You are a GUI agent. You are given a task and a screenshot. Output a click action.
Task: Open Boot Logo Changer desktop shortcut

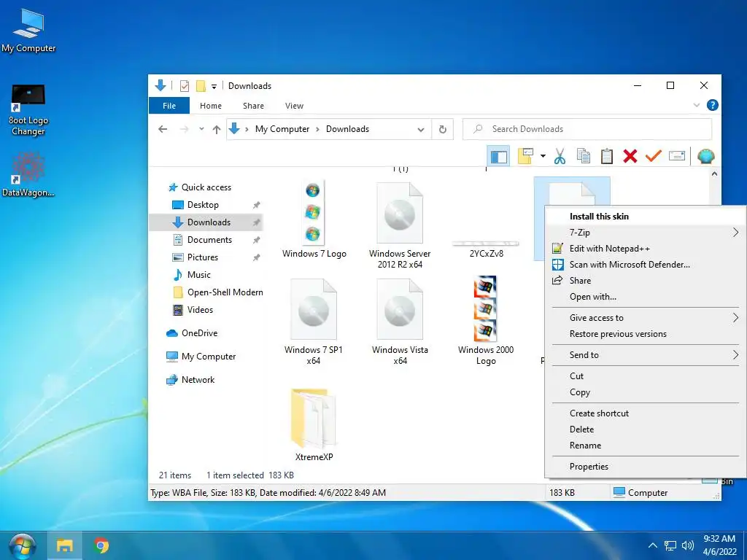[28, 110]
